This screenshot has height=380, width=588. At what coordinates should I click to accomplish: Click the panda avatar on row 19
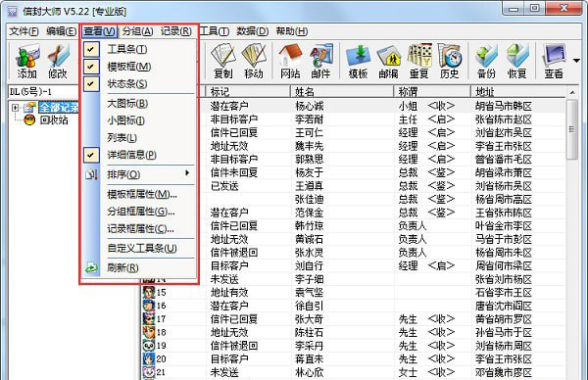(149, 346)
